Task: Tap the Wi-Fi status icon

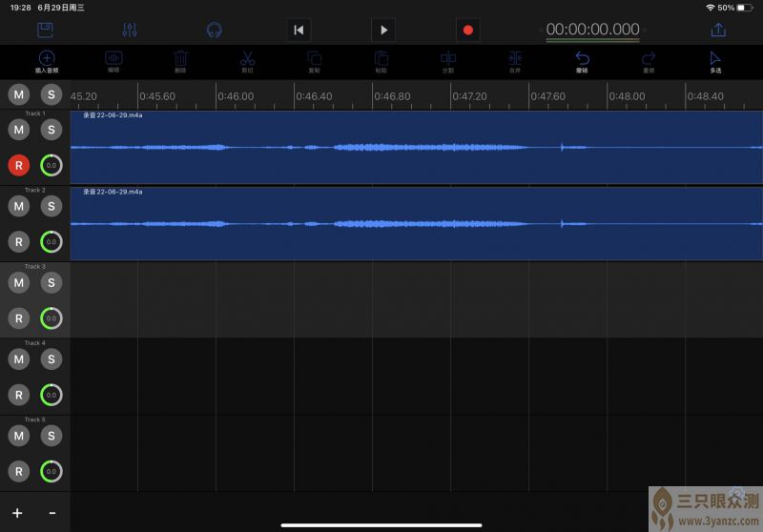Action: [711, 8]
